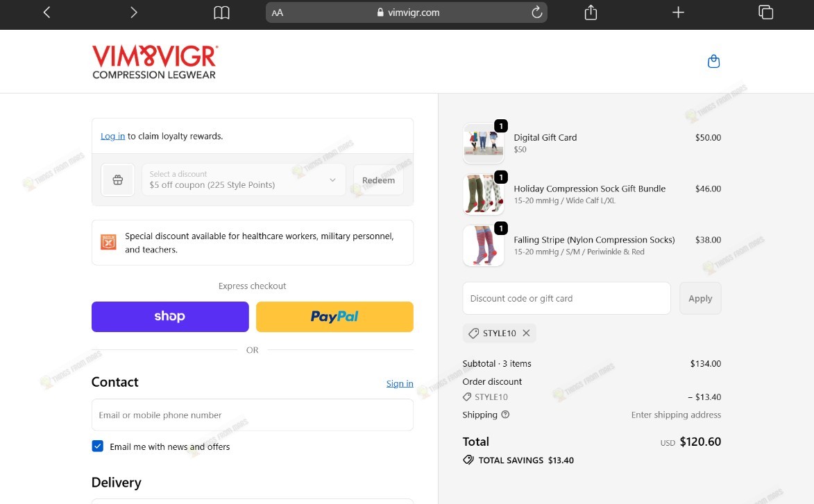
Task: Go back with the browser back arrow
Action: (x=46, y=12)
